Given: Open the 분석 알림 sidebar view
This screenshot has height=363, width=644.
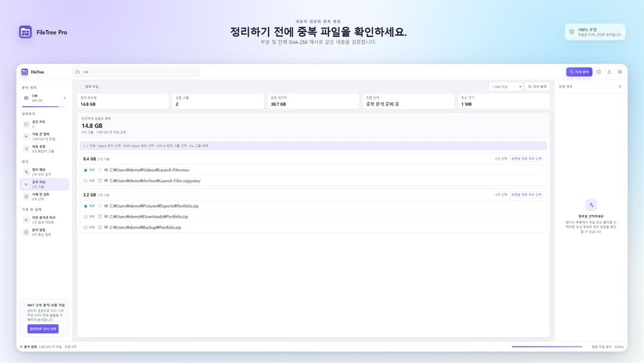Looking at the screenshot, I should coord(44,232).
